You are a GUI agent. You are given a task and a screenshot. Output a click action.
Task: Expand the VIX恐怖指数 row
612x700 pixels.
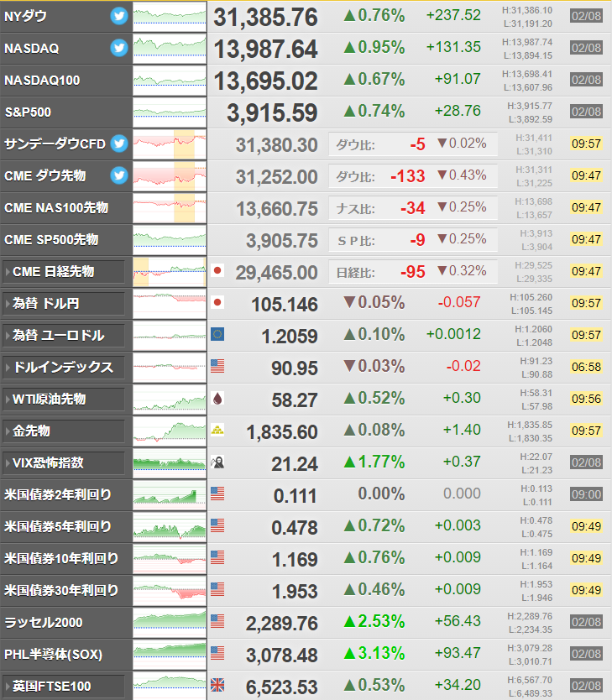[64, 463]
